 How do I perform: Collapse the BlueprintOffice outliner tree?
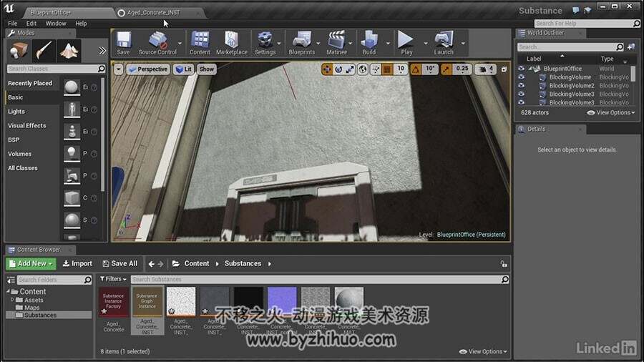[530, 69]
